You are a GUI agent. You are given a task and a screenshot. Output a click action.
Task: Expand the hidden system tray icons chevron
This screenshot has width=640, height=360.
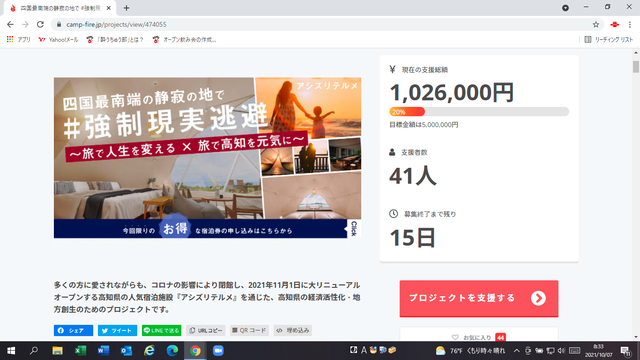[517, 351]
